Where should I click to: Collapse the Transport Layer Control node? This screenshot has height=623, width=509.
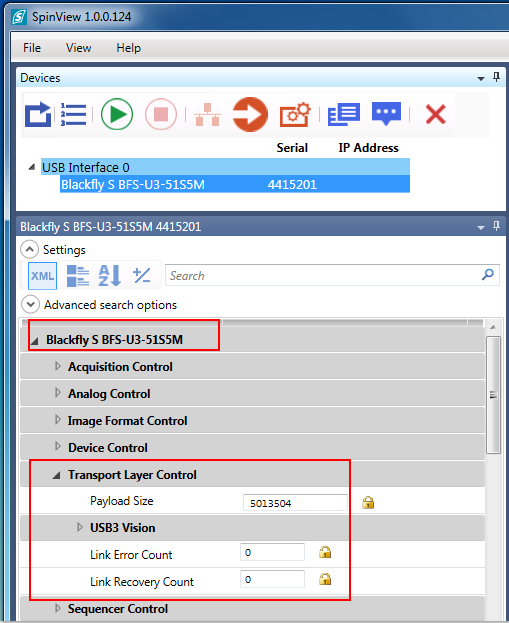(56, 475)
